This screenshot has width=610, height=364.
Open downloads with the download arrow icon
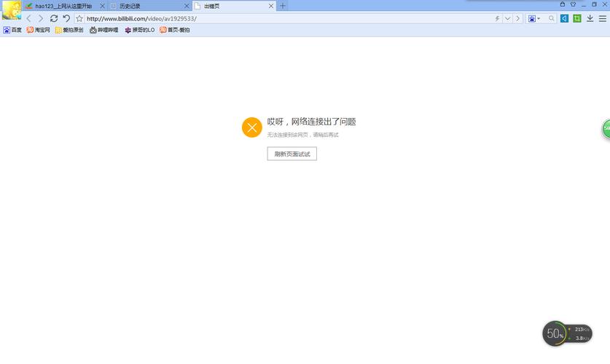[590, 18]
